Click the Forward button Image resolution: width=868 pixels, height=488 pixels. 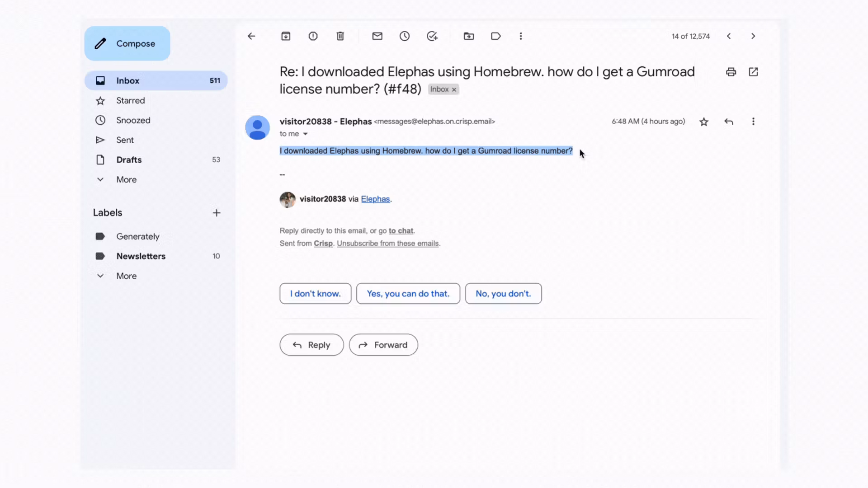tap(383, 345)
